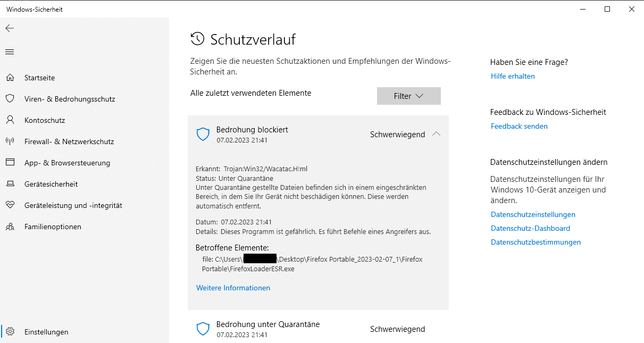
Task: Open Weitere Informationen link
Action: [x=233, y=288]
